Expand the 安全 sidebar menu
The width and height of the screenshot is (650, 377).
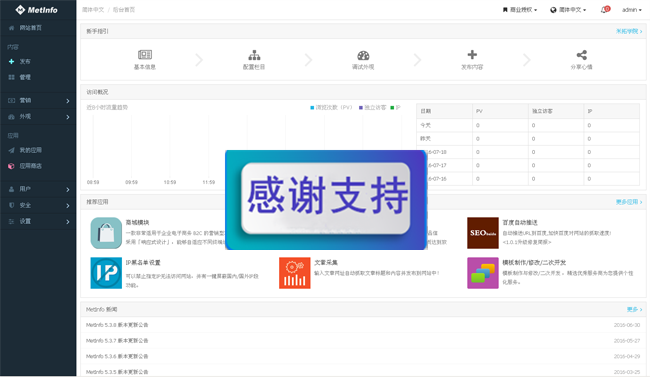pyautogui.click(x=38, y=205)
